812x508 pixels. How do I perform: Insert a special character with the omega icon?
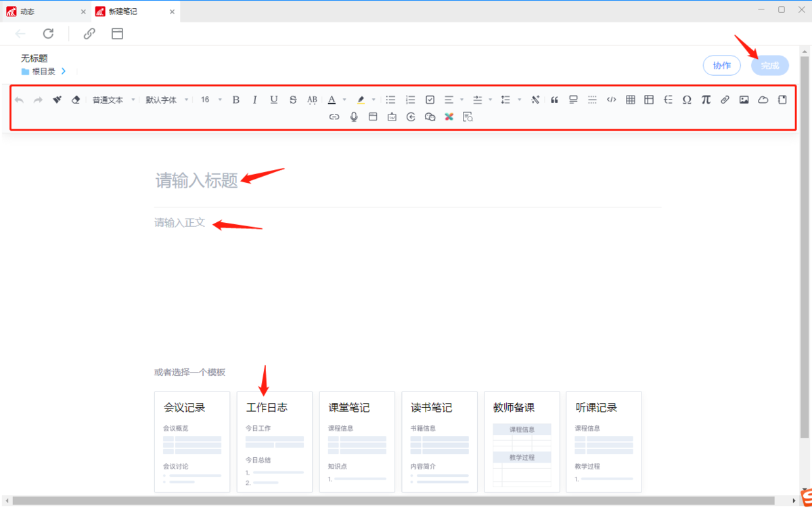pyautogui.click(x=687, y=100)
